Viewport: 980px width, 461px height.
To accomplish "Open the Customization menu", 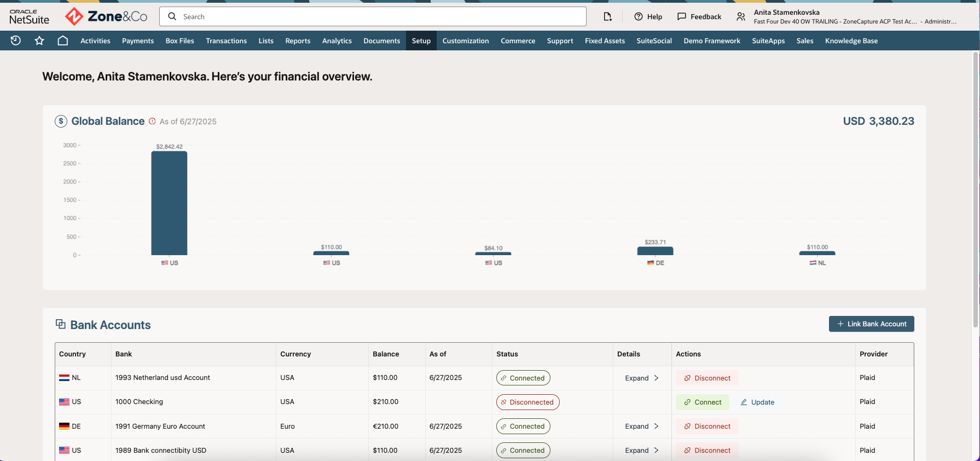I will [466, 41].
